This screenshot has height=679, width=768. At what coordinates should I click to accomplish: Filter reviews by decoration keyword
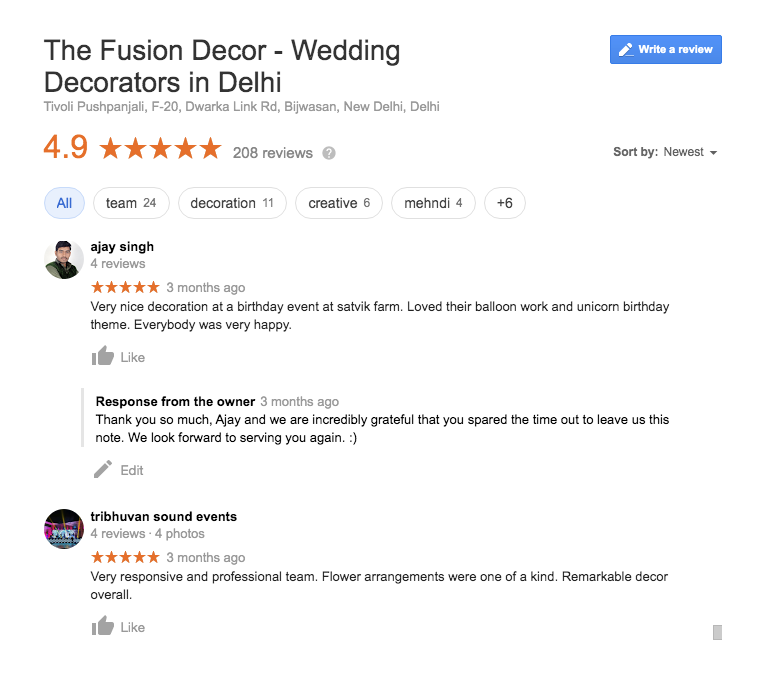[232, 203]
